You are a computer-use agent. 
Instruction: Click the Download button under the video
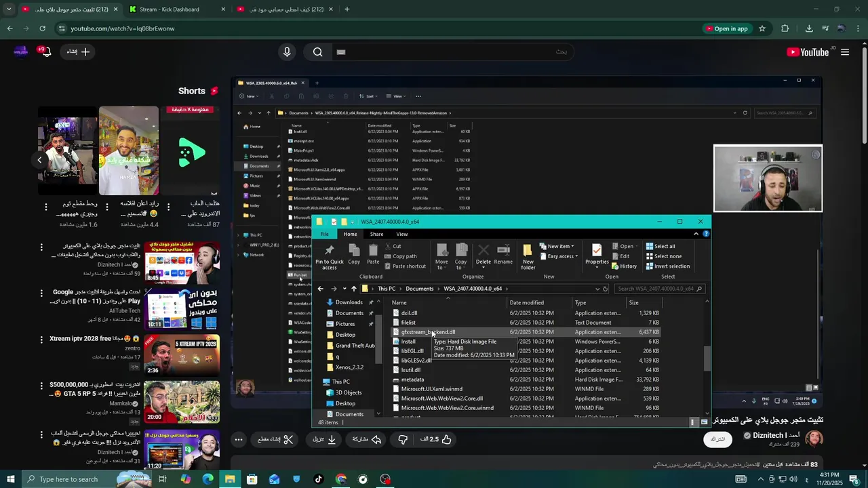point(324,439)
